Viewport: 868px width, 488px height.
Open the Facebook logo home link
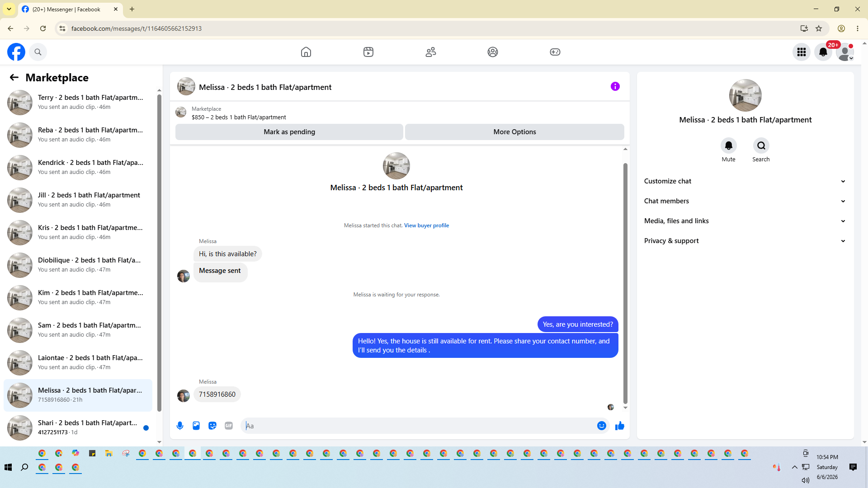tap(16, 52)
